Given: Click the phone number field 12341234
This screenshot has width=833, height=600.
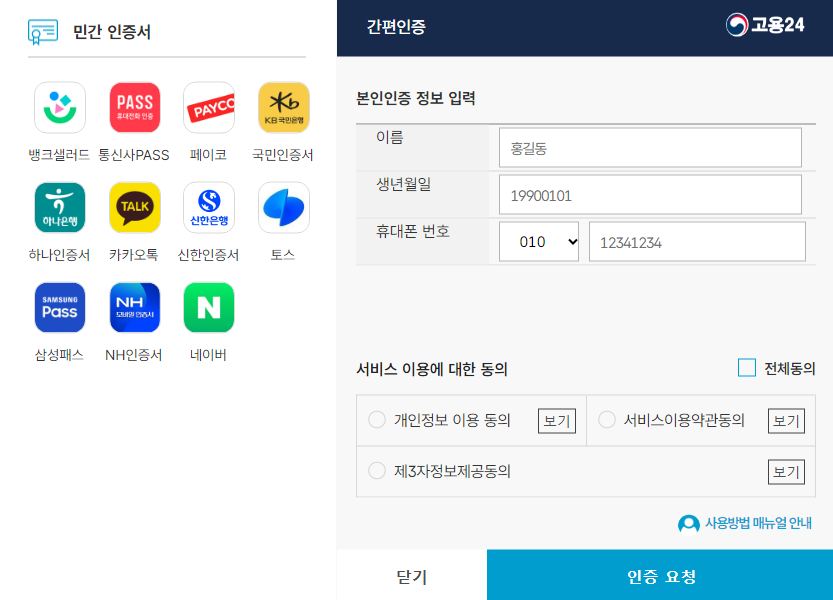Looking at the screenshot, I should pyautogui.click(x=697, y=242).
